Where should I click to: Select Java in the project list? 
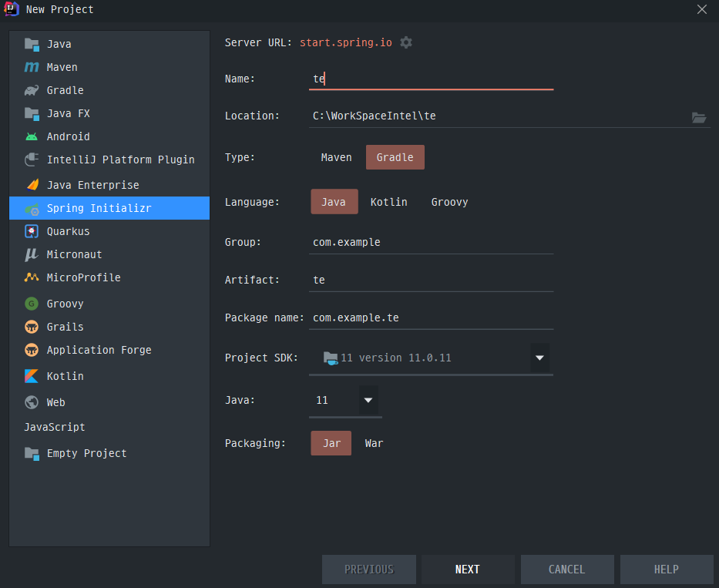click(109, 44)
